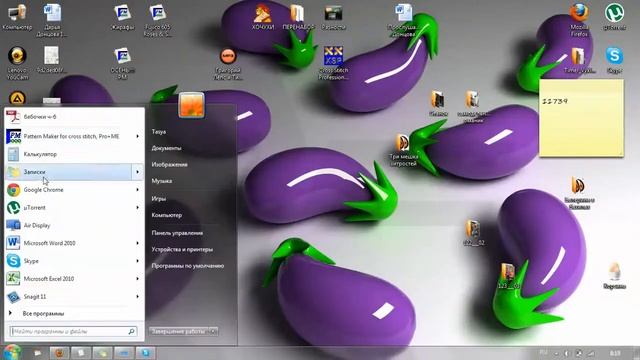Open Компьютер desktop icon

point(17,17)
